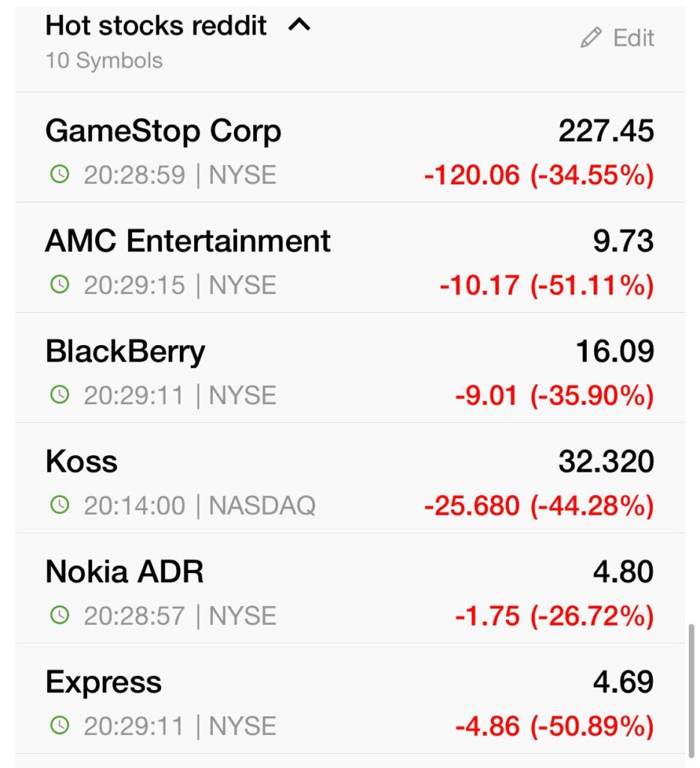This screenshot has height=768, width=700.
Task: Select the Koss NASDAQ listing
Action: point(350,478)
